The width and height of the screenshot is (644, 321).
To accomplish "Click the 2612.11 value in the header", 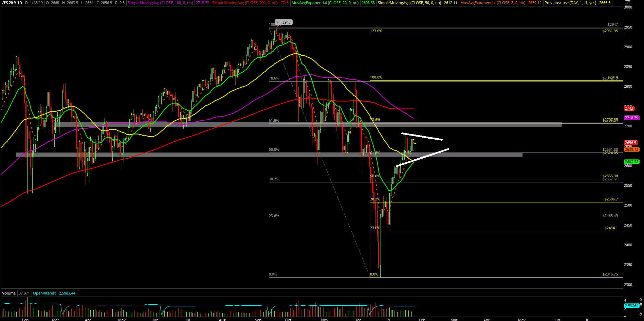I will [x=450, y=3].
